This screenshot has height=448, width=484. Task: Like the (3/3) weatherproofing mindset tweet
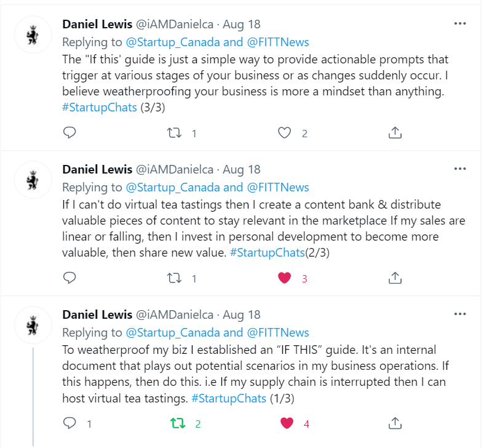tap(284, 133)
